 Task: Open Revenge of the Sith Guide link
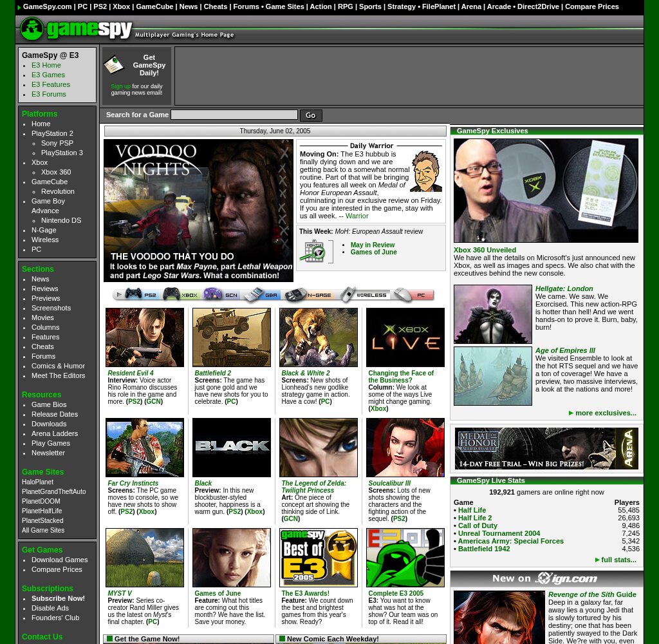click(x=592, y=595)
